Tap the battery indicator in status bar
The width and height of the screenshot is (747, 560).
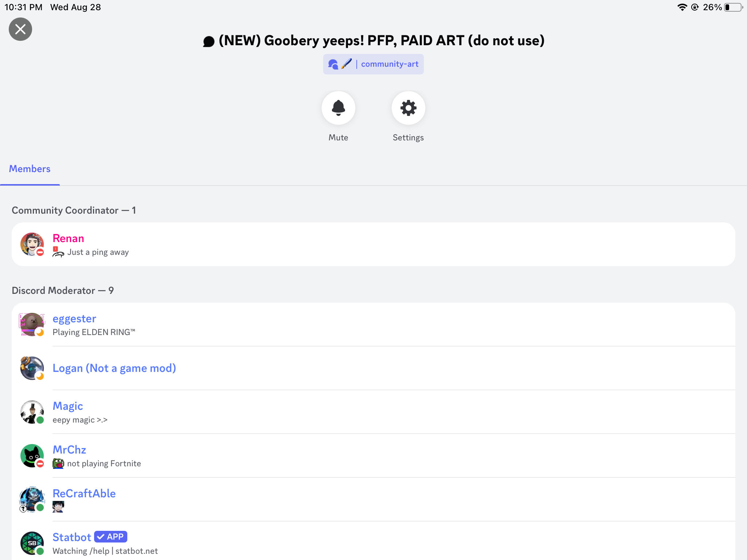pos(734,7)
